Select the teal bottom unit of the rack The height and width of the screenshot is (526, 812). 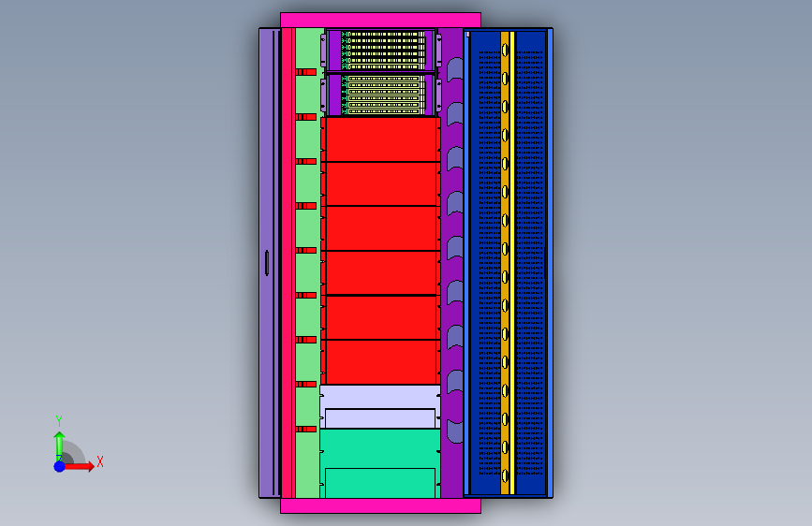(x=380, y=463)
